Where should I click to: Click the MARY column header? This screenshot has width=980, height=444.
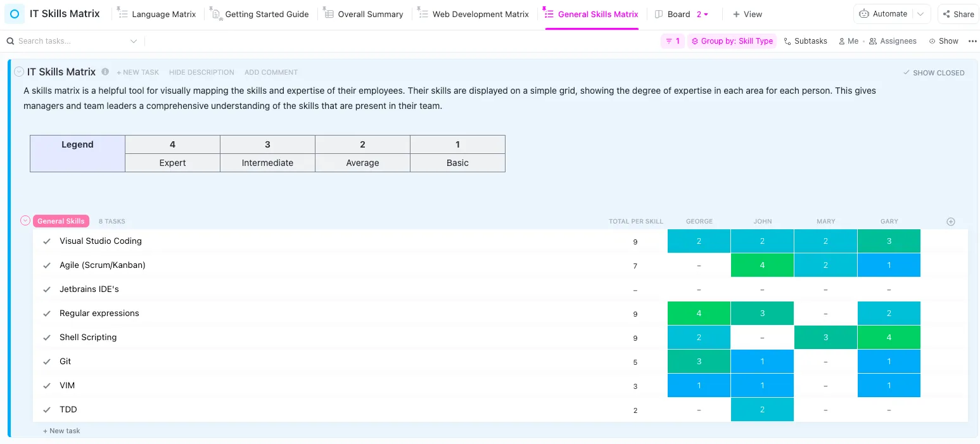(825, 222)
